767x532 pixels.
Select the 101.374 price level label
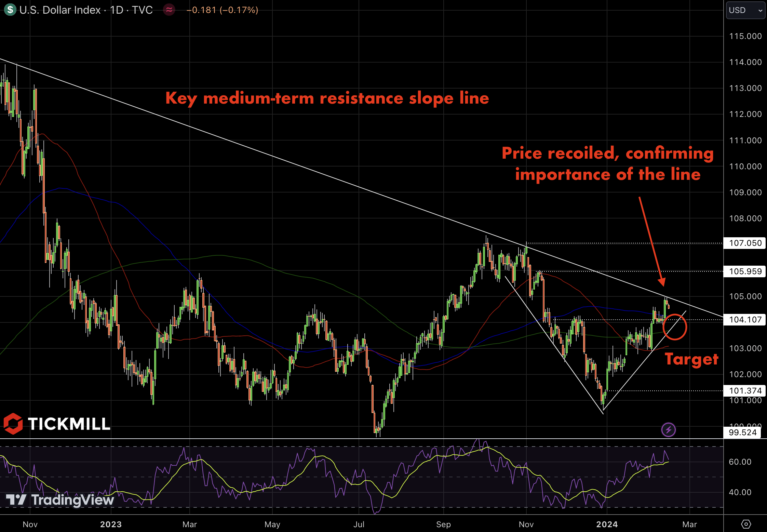pos(745,390)
